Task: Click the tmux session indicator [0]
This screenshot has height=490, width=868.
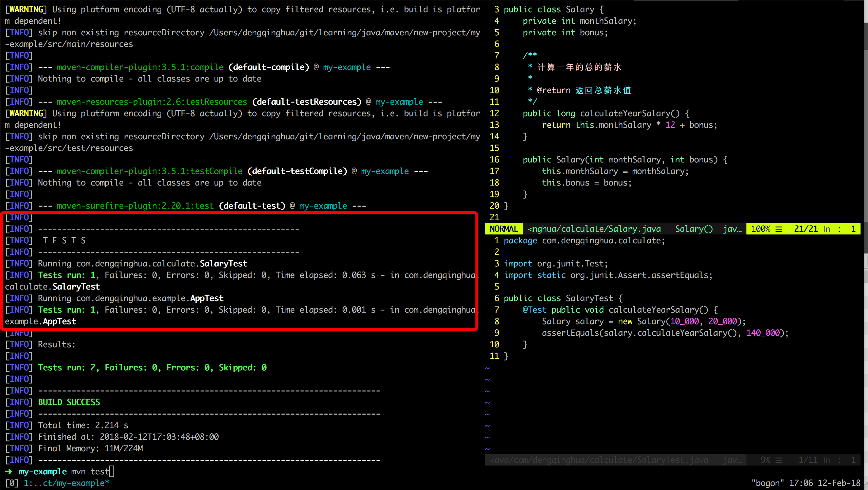Action: (12, 483)
